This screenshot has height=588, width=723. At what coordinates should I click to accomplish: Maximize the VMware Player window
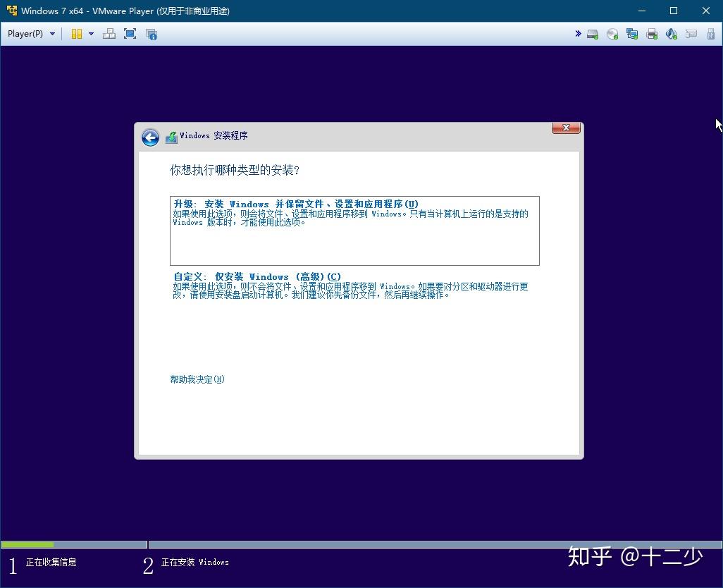(x=674, y=11)
